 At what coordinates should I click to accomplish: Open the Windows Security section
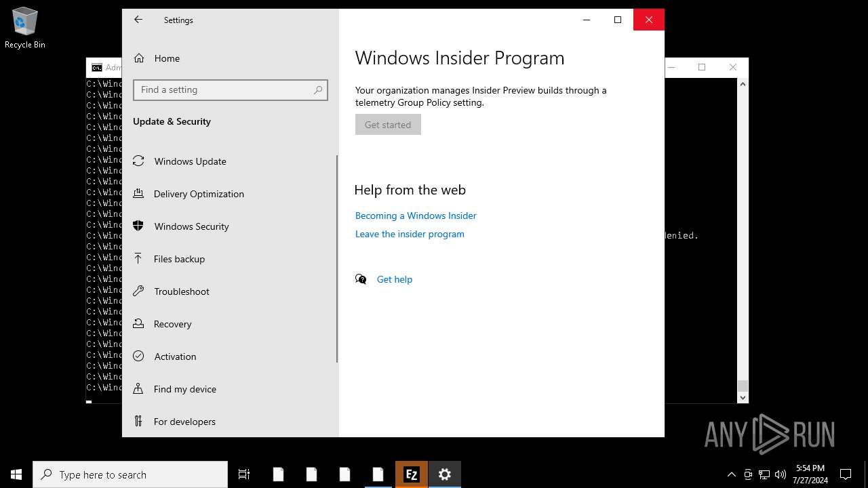(229, 226)
